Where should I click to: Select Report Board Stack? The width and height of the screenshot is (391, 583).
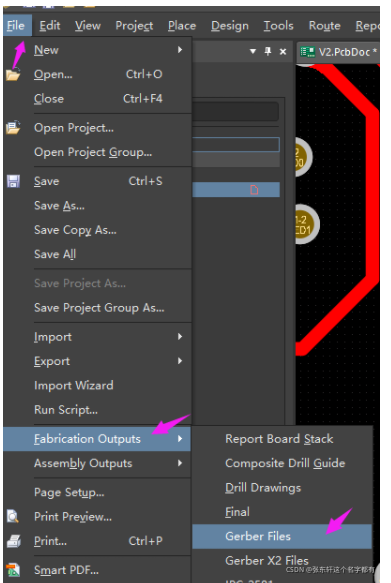tap(282, 439)
